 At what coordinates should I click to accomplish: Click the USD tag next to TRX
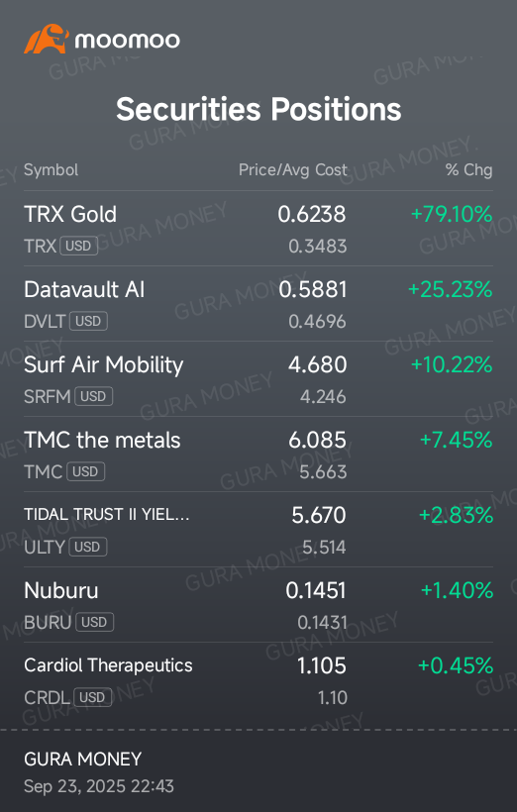(78, 246)
